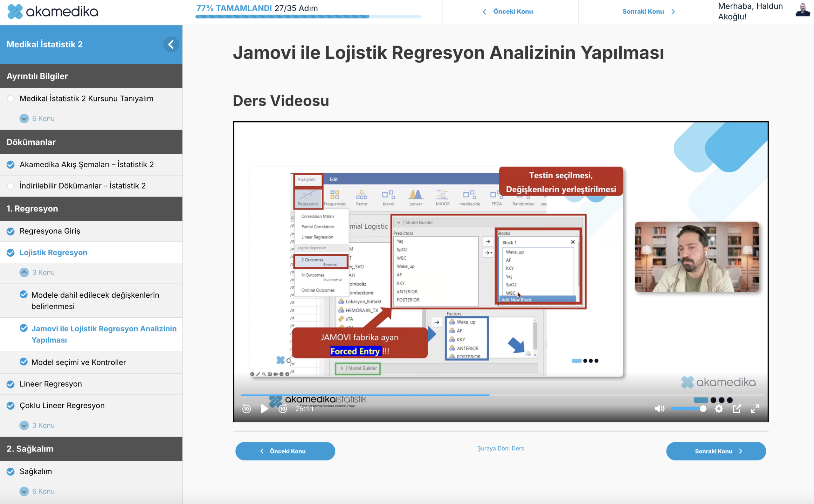The height and width of the screenshot is (504, 814).
Task: Play the lesson video
Action: pos(264,409)
